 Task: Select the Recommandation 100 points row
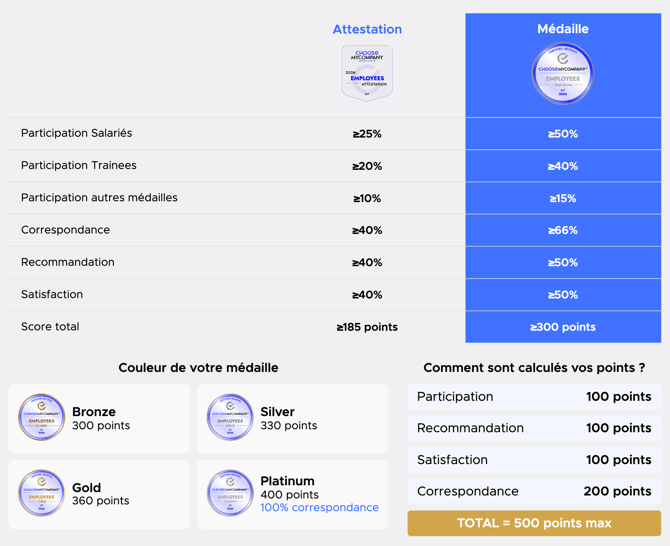[x=534, y=428]
